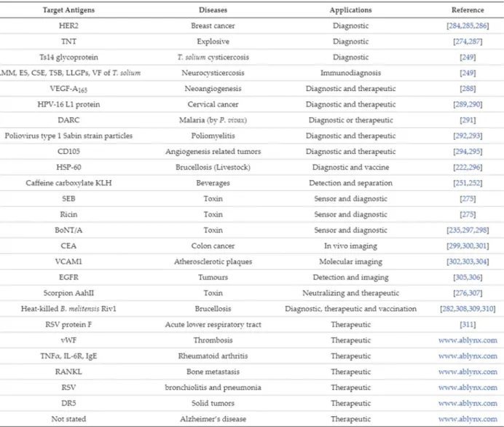Screen dimensions: 504x427
Task: Open reference link 304 for VCAM1
Action: tap(481, 262)
